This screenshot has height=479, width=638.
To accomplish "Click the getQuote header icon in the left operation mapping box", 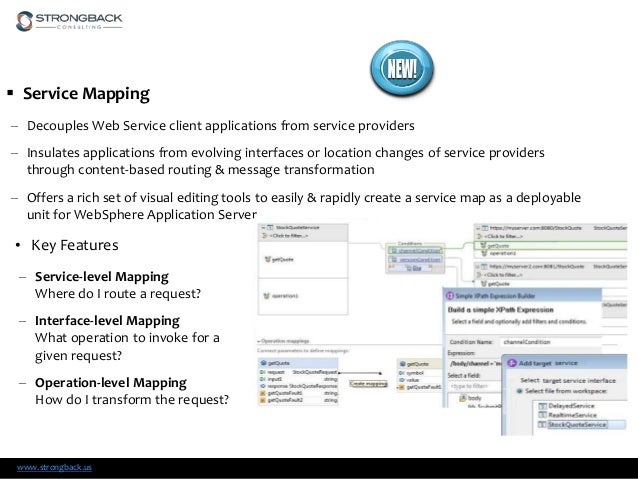I will (x=264, y=363).
